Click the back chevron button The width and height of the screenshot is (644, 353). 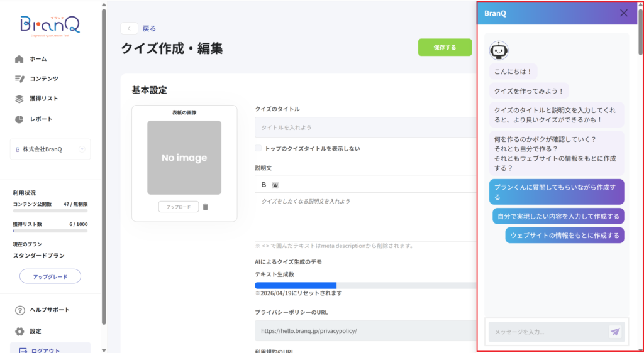(129, 28)
